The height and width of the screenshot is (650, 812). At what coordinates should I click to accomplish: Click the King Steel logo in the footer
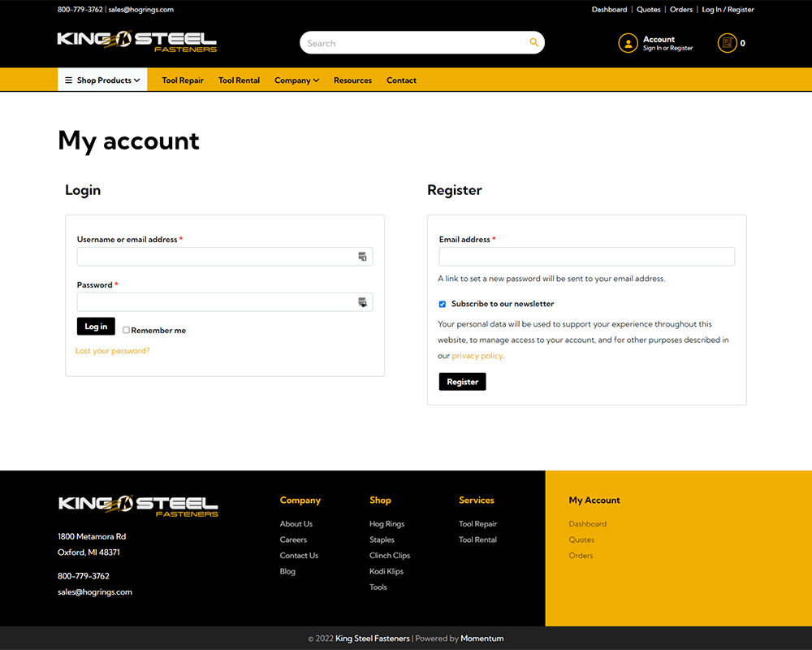click(136, 505)
